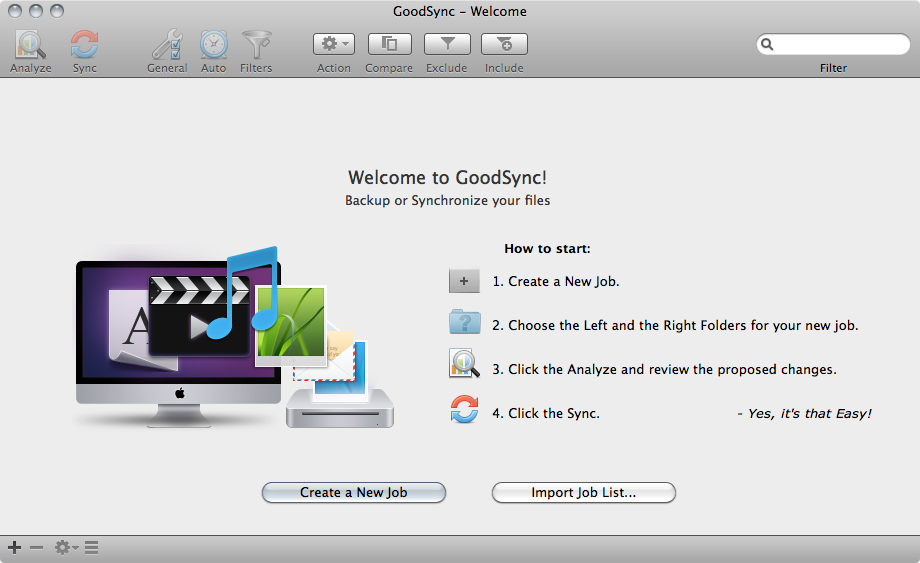Click '1. Create a New Job.' text
The width and height of the screenshot is (920, 563).
click(556, 282)
